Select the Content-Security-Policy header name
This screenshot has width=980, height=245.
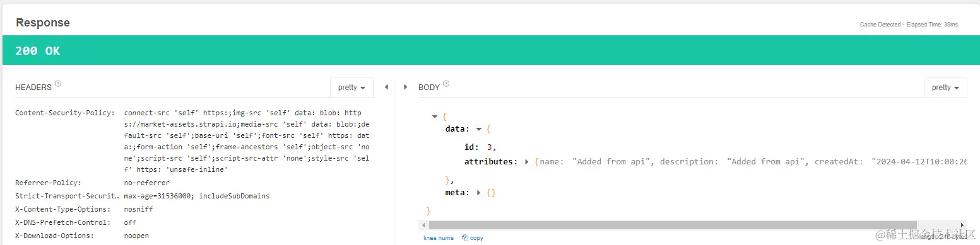[x=64, y=113]
